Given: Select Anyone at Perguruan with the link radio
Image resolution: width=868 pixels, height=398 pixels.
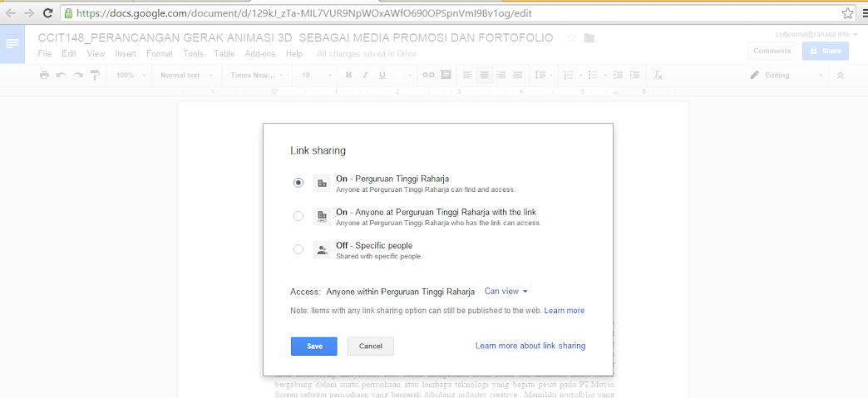Looking at the screenshot, I should pos(298,216).
